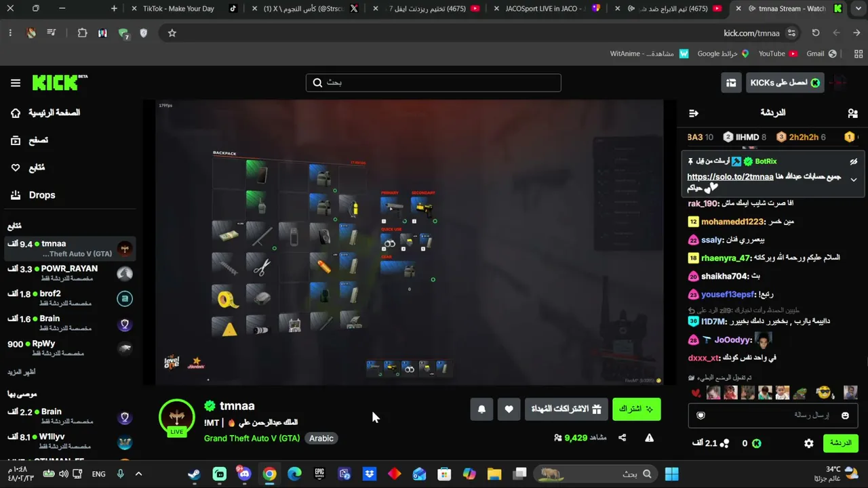
Task: Open Discord from the taskbar
Action: click(244, 474)
